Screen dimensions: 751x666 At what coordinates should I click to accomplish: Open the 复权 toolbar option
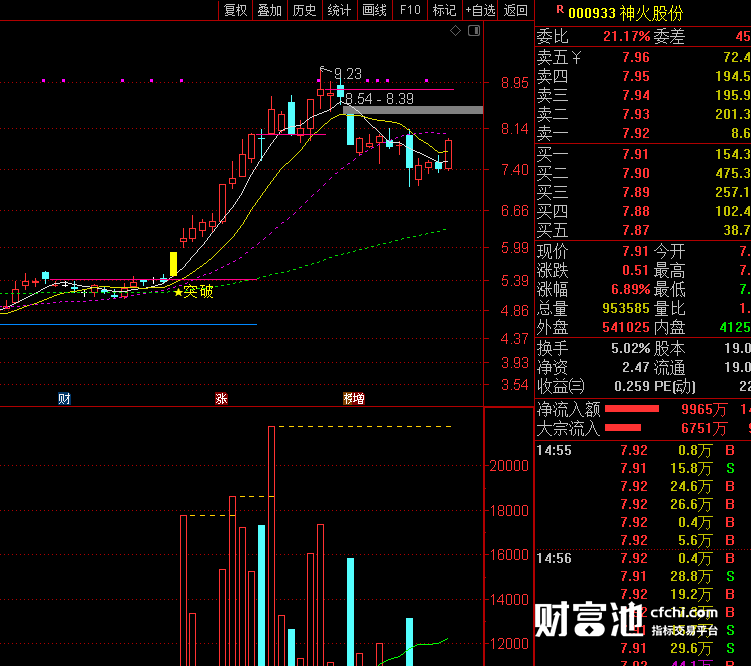236,10
